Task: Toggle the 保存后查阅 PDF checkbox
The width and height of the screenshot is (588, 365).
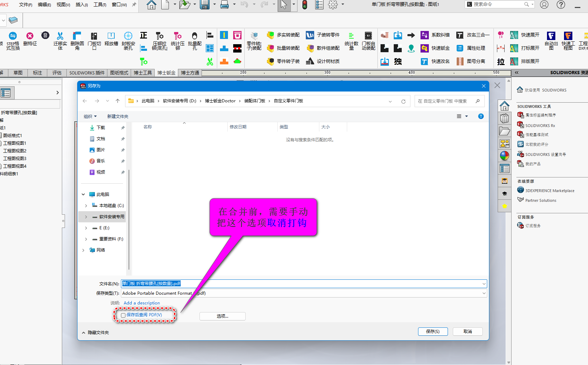Action: pos(123,315)
